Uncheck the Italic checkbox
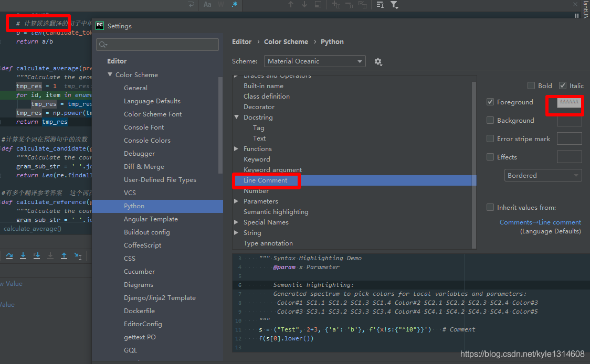Screen dimensions: 590x364 point(563,85)
